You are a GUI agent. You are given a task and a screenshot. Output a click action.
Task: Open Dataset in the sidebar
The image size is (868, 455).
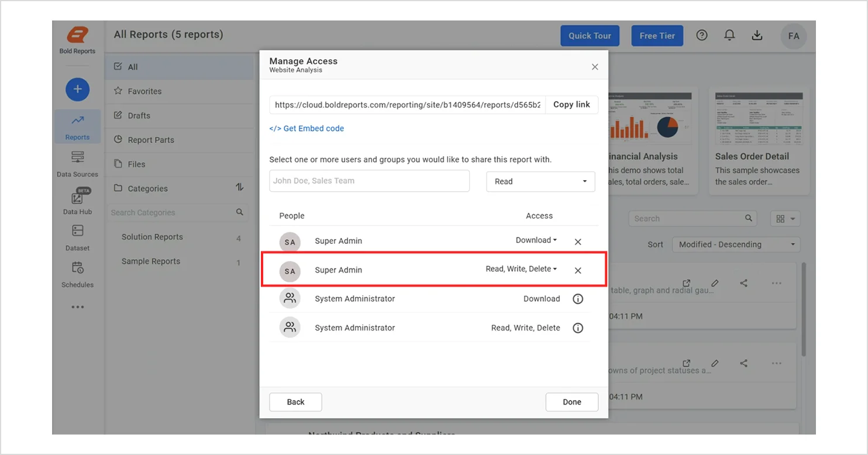(x=77, y=237)
